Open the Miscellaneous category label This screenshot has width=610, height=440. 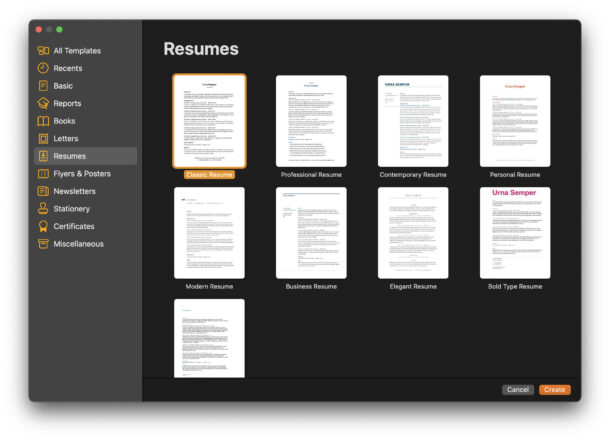click(79, 244)
